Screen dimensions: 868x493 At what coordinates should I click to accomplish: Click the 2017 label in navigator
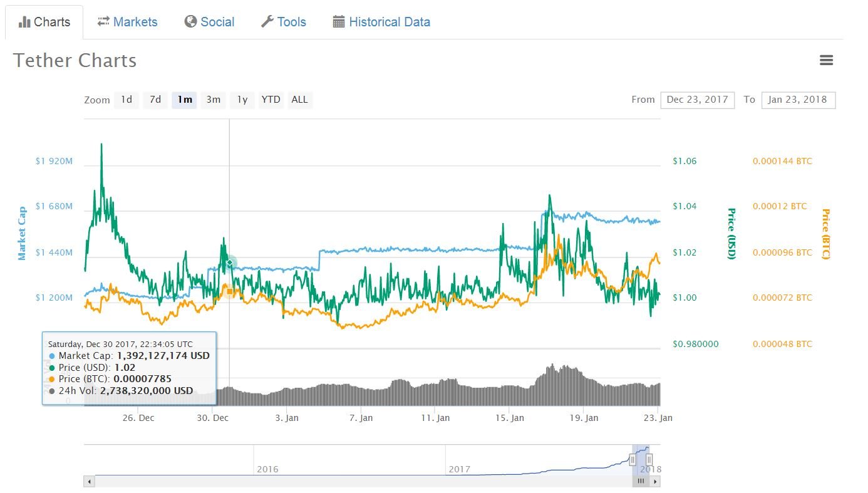click(x=459, y=469)
